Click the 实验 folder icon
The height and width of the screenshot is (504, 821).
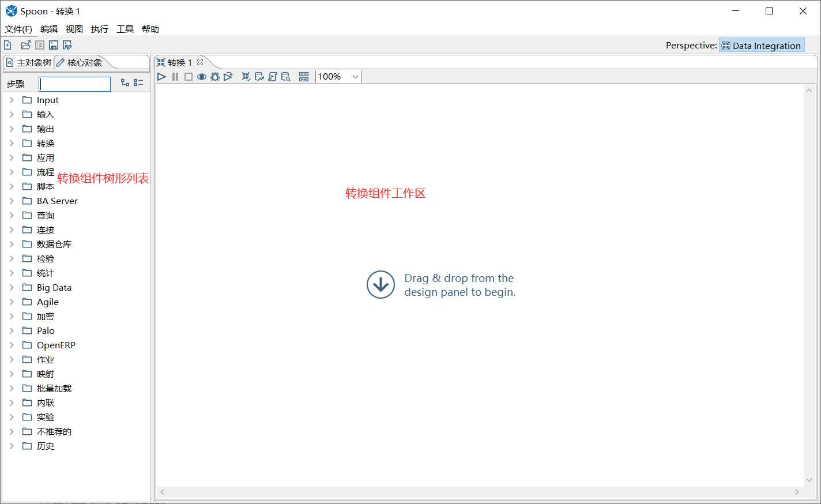[x=27, y=416]
